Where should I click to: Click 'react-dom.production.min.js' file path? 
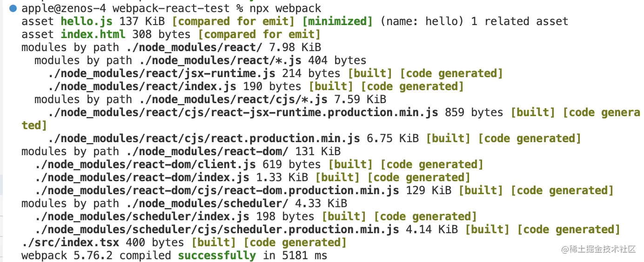click(217, 190)
